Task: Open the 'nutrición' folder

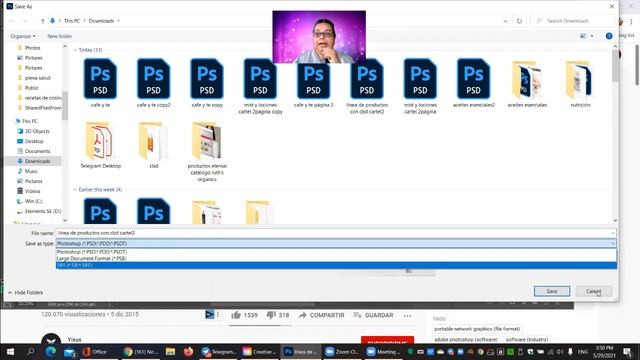Action: (580, 80)
